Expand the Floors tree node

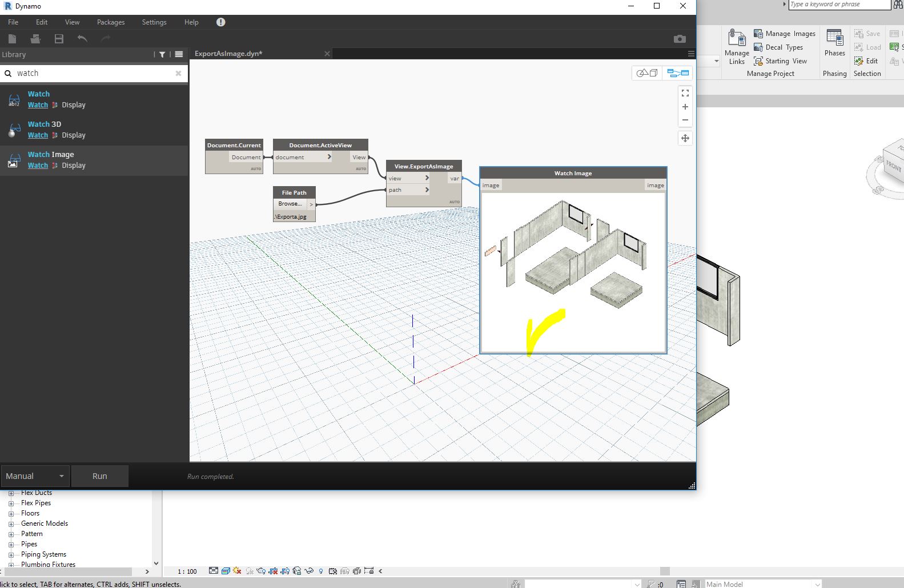(x=11, y=514)
